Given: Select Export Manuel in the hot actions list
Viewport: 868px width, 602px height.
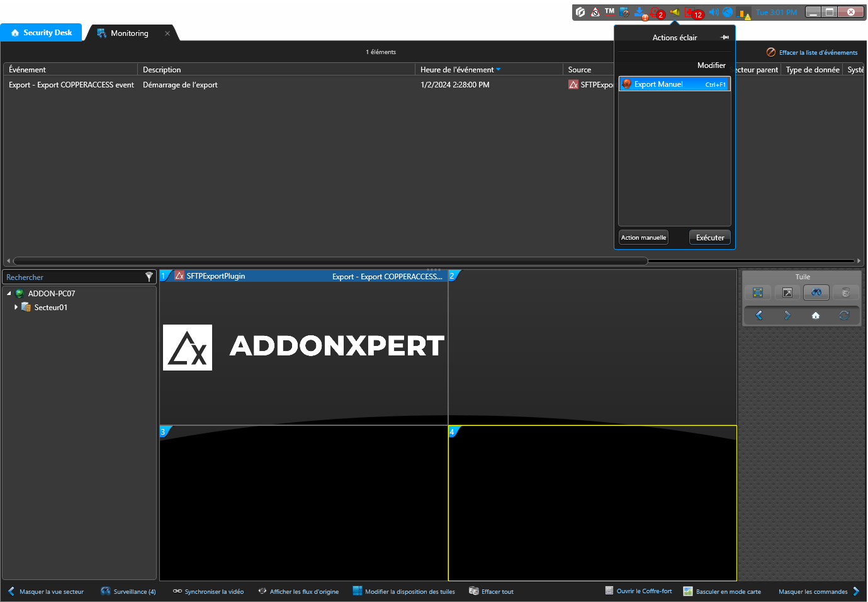Looking at the screenshot, I should 674,84.
